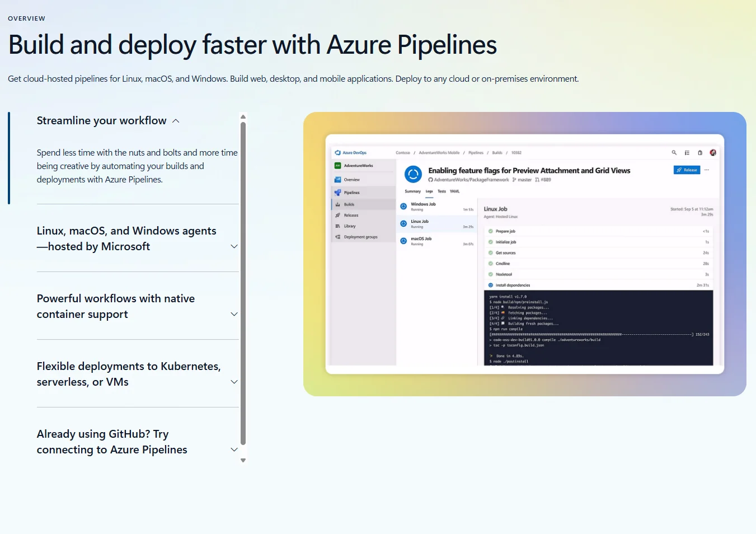Click the blue Release button in preview
This screenshot has height=534, width=756.
pyautogui.click(x=687, y=170)
